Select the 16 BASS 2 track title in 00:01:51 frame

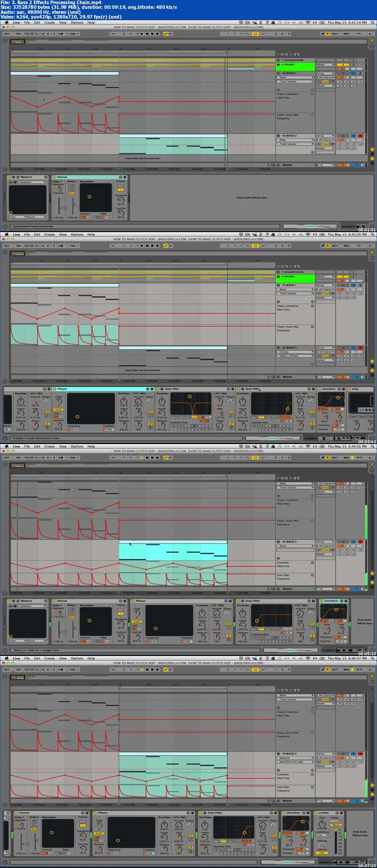pyautogui.click(x=289, y=136)
